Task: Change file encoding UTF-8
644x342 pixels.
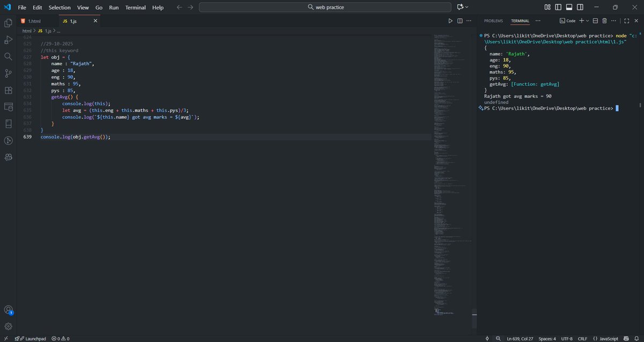Action: [x=567, y=338]
